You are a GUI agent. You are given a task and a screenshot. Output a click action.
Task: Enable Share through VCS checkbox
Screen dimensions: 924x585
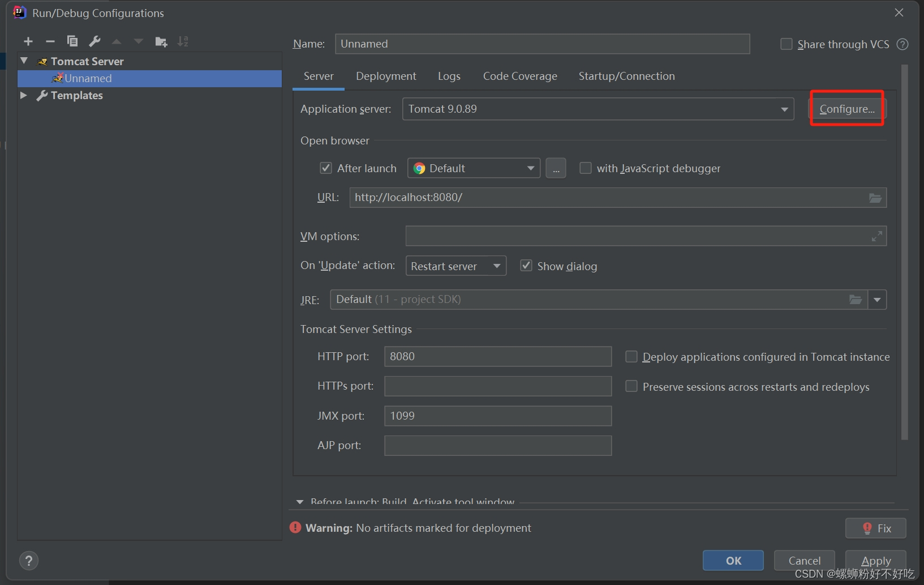[x=786, y=44]
